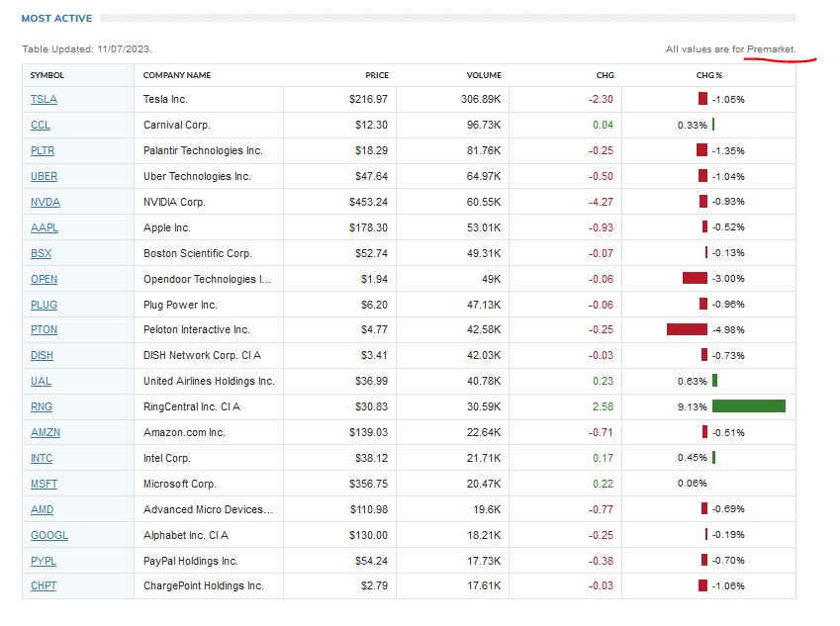Image resolution: width=840 pixels, height=626 pixels.
Task: Click the CHG % column header
Action: point(708,75)
